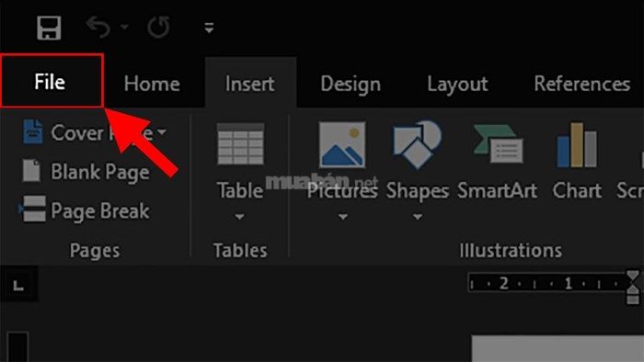Image resolution: width=644 pixels, height=362 pixels.
Task: Click the Save floppy disk icon
Action: pos(49,28)
